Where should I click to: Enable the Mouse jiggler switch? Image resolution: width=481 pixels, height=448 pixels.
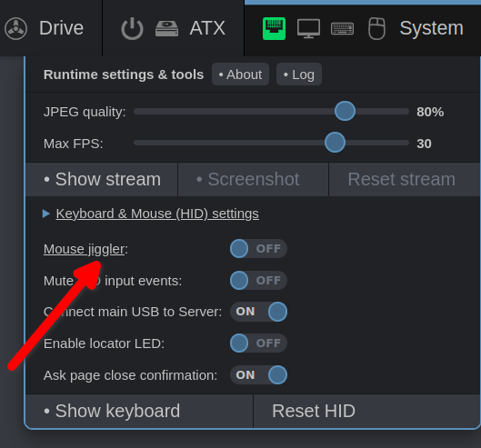tap(258, 249)
